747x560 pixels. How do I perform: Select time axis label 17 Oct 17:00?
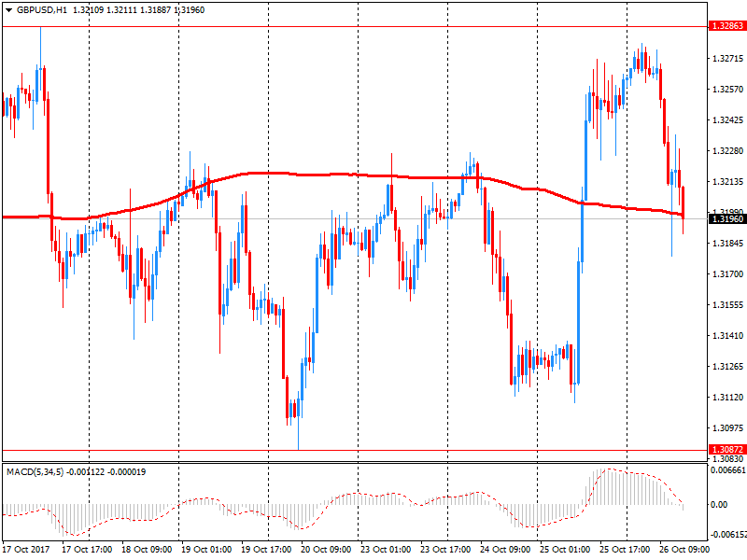point(87,549)
